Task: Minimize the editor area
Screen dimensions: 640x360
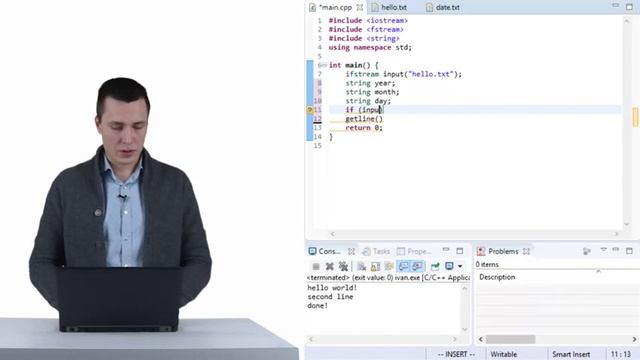Action: coord(616,6)
